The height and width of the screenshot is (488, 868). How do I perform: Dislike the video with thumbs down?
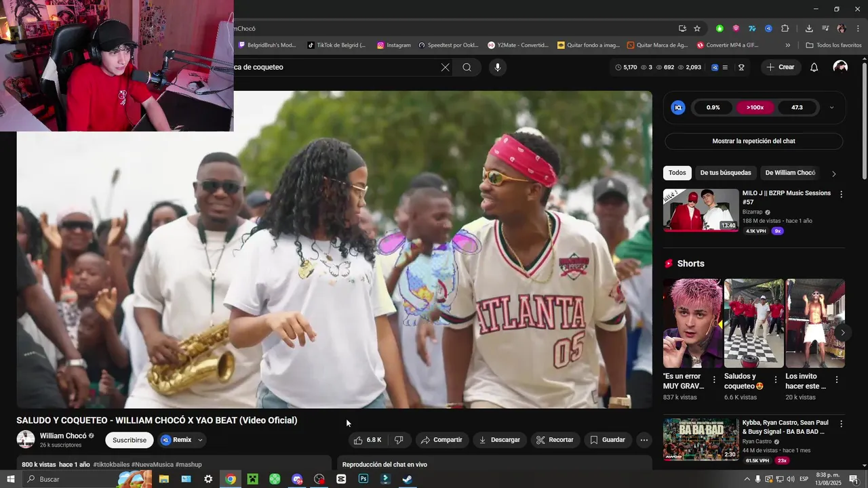tap(399, 440)
